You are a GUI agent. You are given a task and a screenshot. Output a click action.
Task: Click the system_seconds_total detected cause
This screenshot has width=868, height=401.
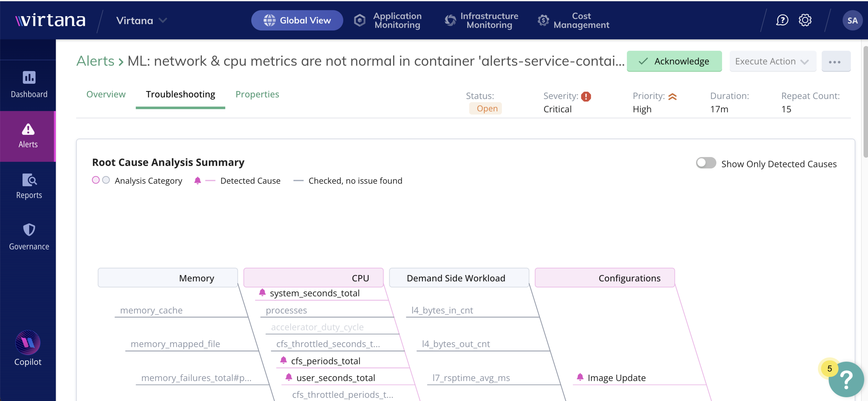315,293
